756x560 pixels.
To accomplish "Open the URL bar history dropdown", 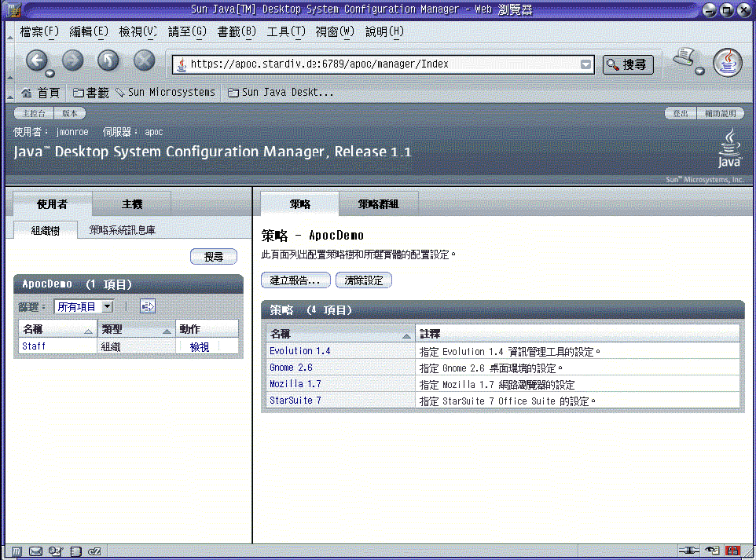I will click(x=585, y=64).
